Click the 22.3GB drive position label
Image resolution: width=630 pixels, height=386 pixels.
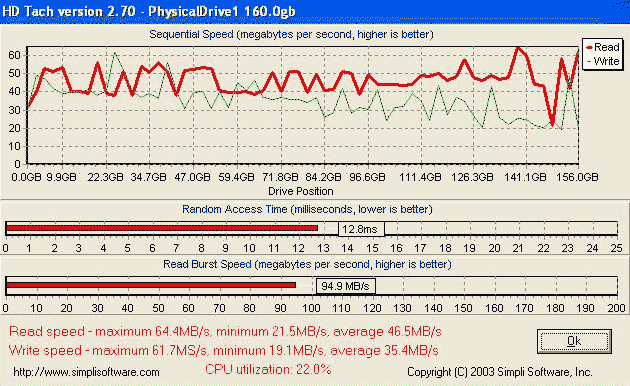105,177
